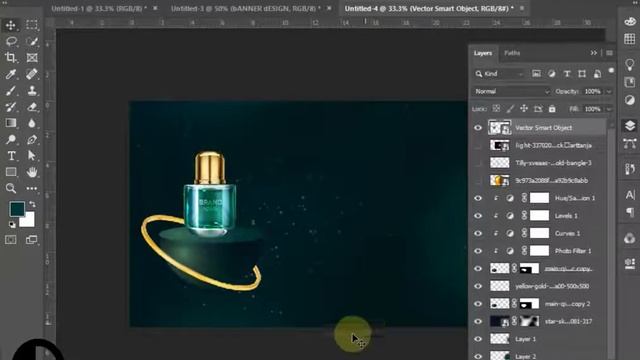Switch to the Untitled-1 document tab
640x360 pixels.
[99, 8]
